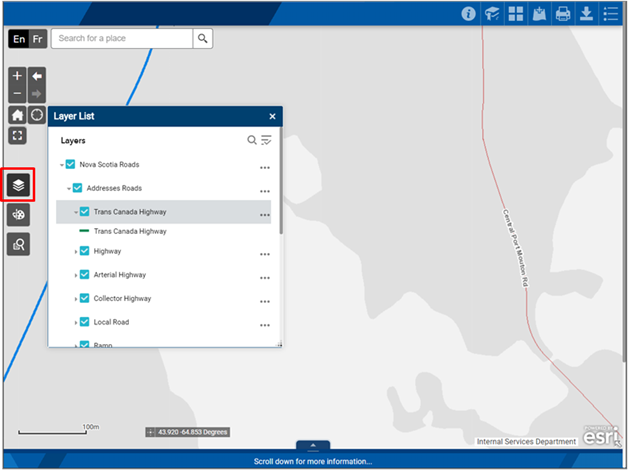Expand the Highway layer legend

point(76,252)
